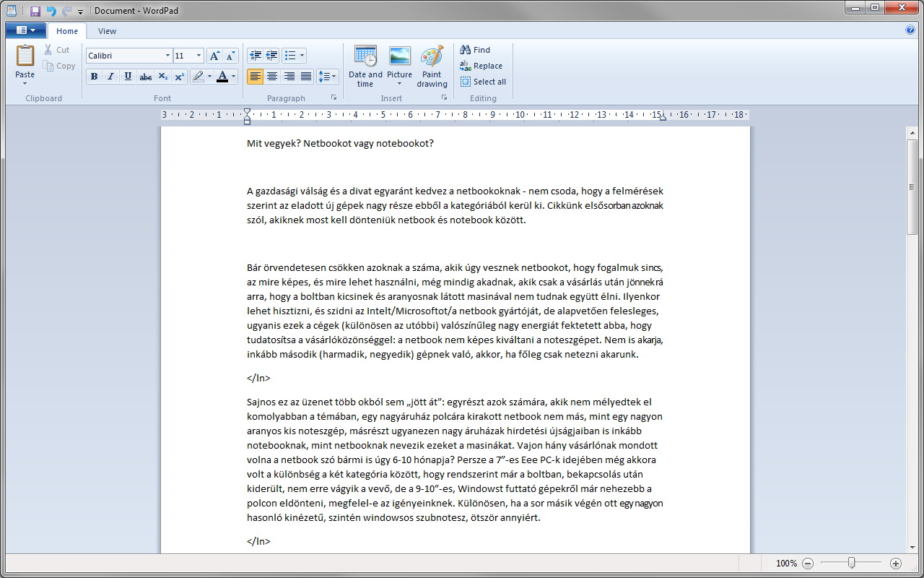This screenshot has width=924, height=578.
Task: Click the Undo arrow in title bar
Action: [51, 11]
